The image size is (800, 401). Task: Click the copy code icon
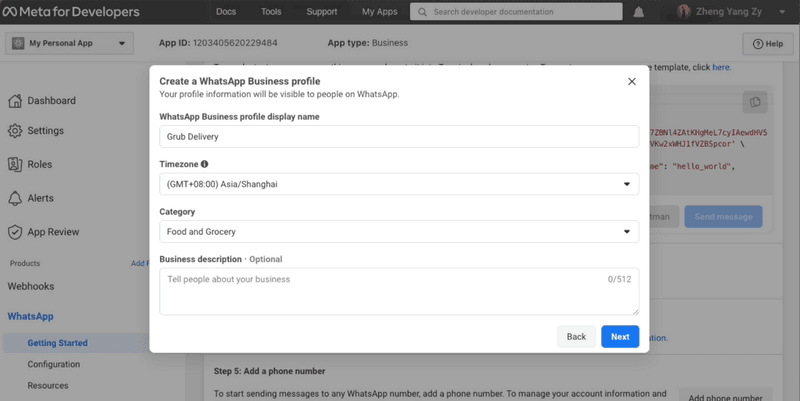(x=755, y=102)
